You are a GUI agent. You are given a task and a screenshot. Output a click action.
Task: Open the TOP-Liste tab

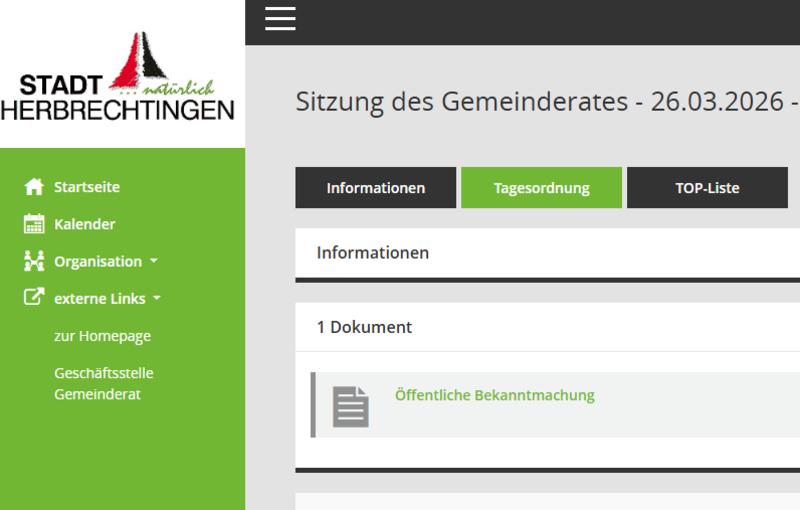(x=707, y=188)
